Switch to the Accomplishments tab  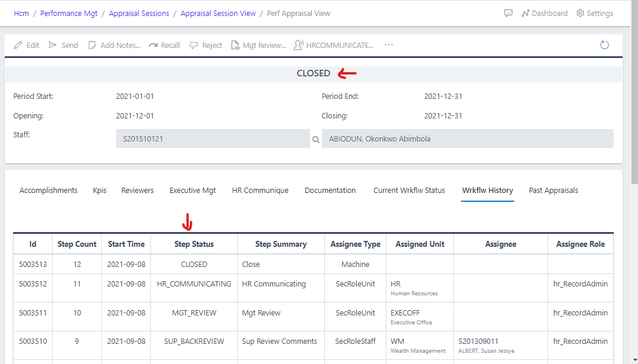[49, 191]
